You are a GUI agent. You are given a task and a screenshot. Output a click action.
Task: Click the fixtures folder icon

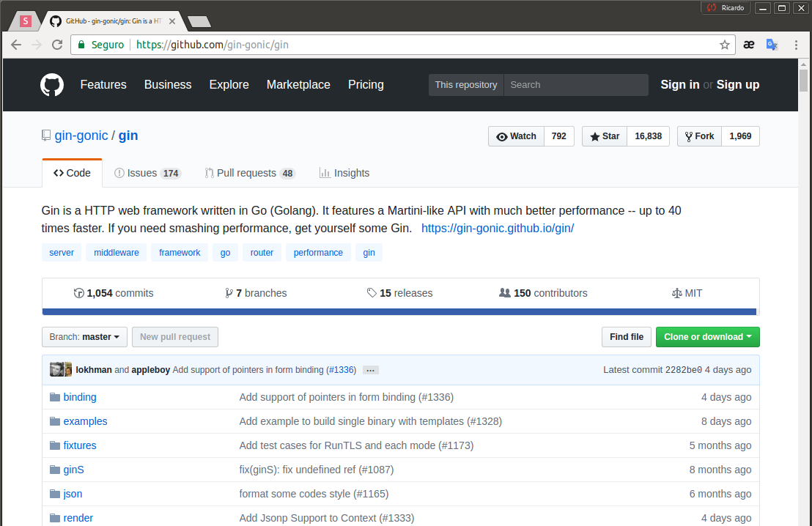[55, 445]
